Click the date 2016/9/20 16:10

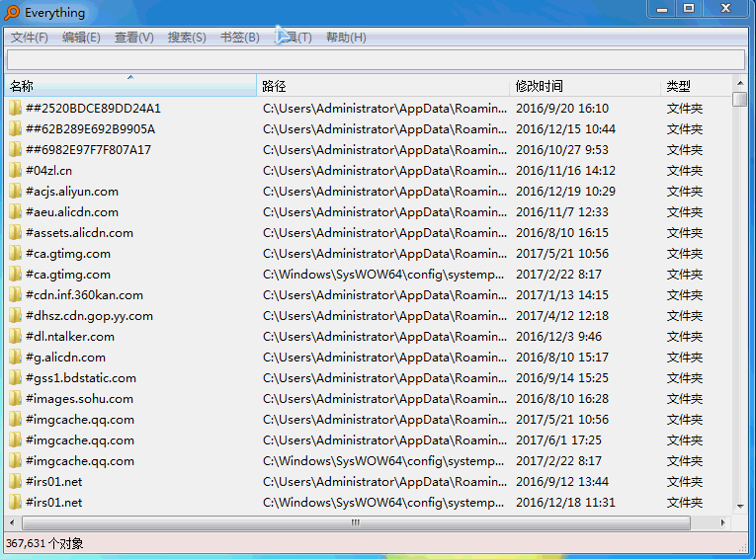562,109
